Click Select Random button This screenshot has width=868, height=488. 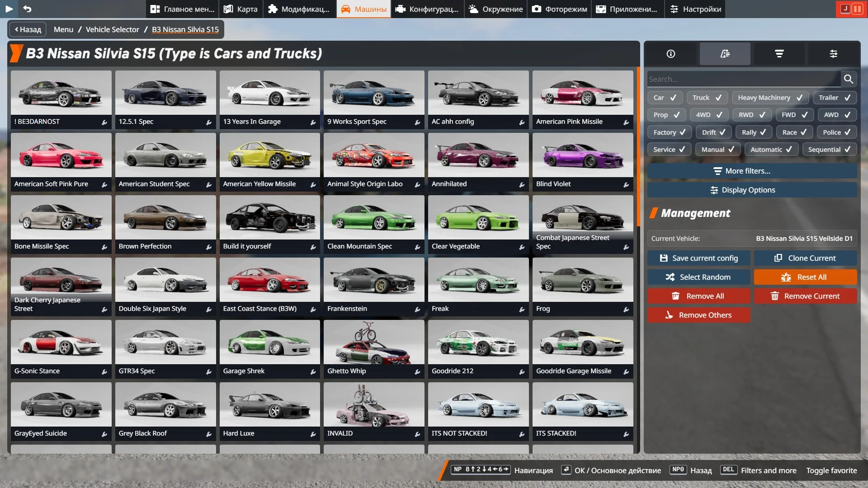click(698, 277)
